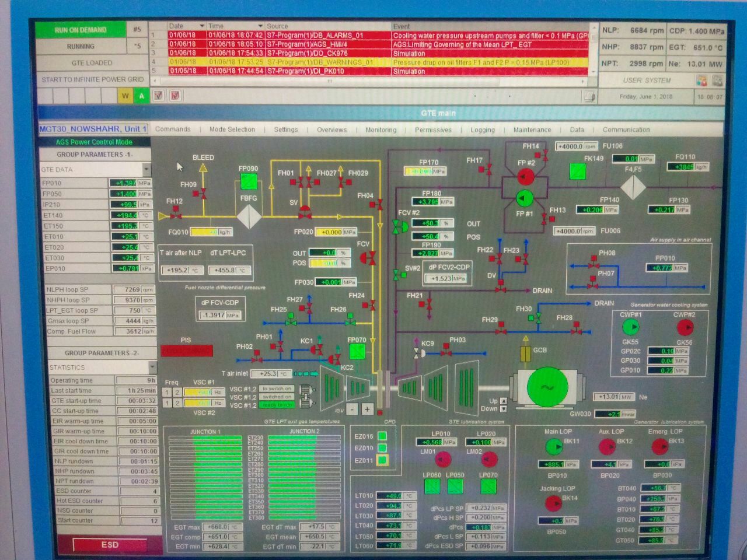Toggle the green A alarms filter

[x=141, y=96]
